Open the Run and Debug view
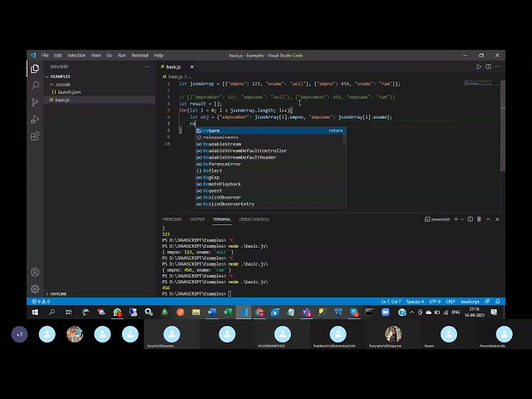Image resolution: width=532 pixels, height=399 pixels. (x=35, y=119)
